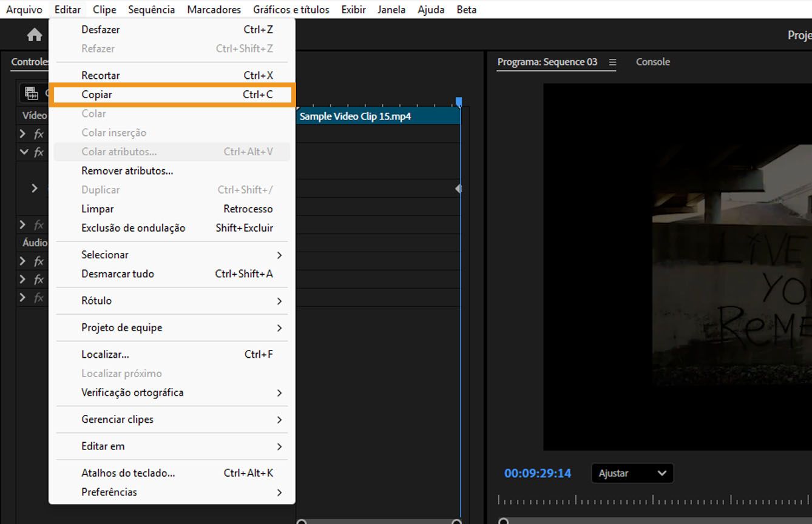The image size is (812, 524).
Task: Switch to the Console tab
Action: coord(652,62)
